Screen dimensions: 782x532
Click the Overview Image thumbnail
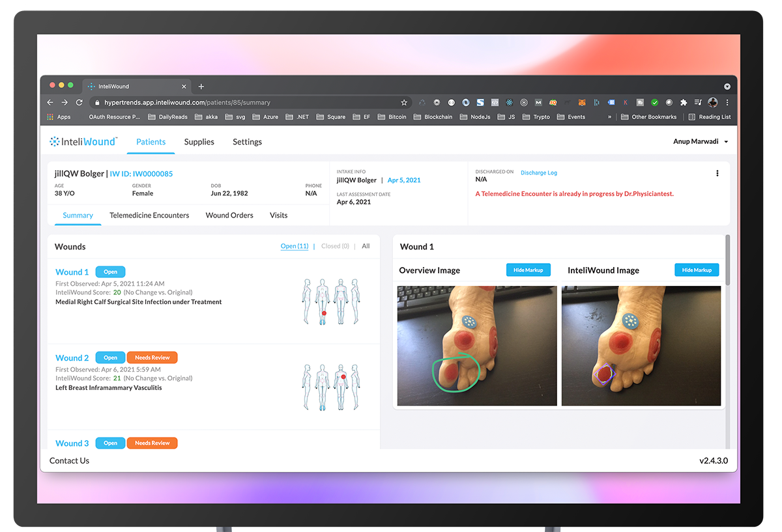[x=477, y=346]
